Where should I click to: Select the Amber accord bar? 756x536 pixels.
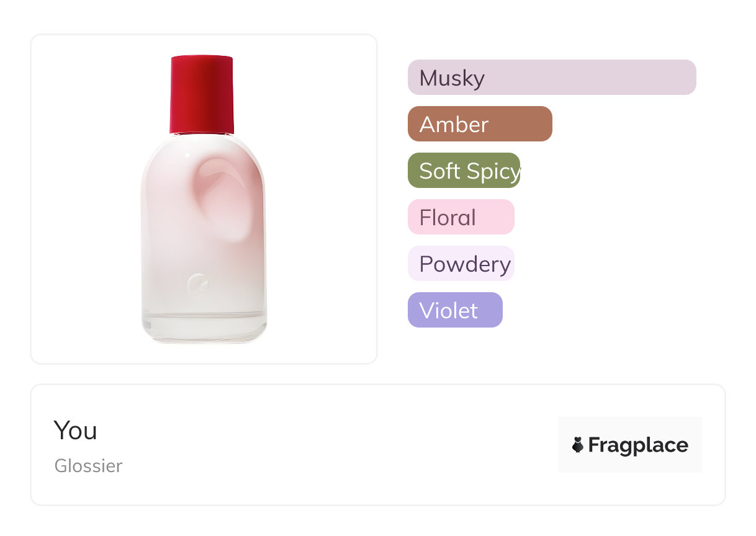click(480, 124)
